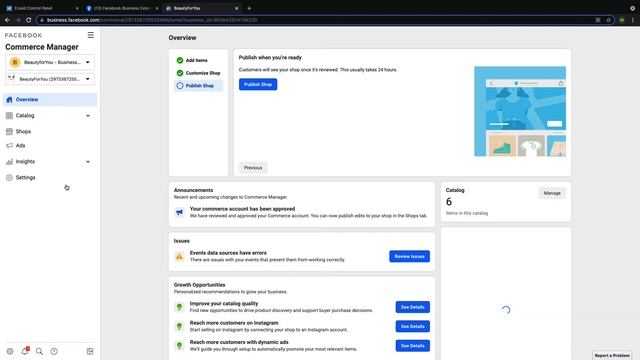
Task: Click the catalog item count 6
Action: tap(449, 202)
